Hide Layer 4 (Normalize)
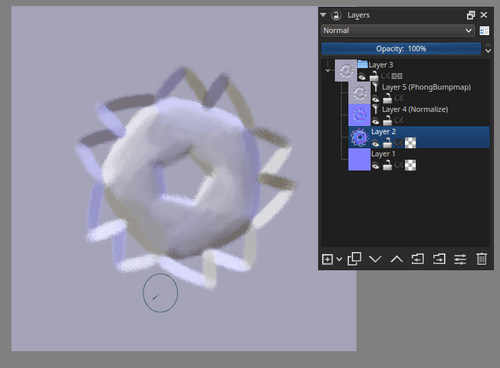Screen dimensions: 500x368 point(376,121)
